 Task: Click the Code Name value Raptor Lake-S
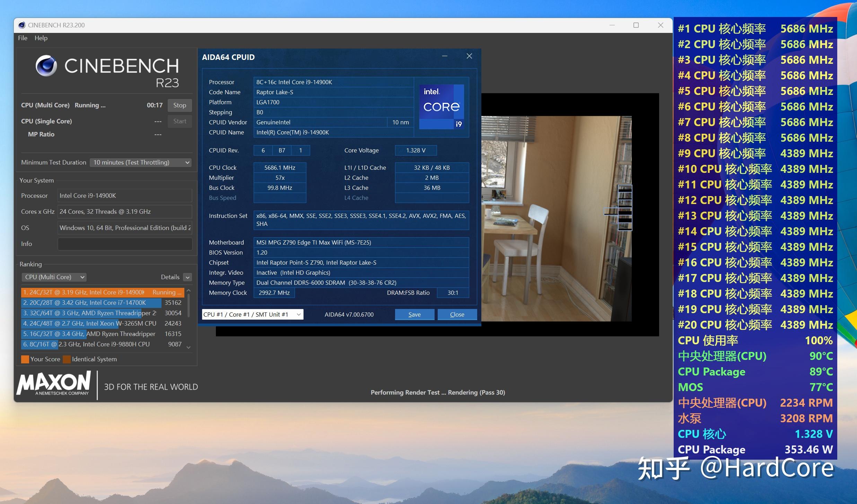[334, 92]
